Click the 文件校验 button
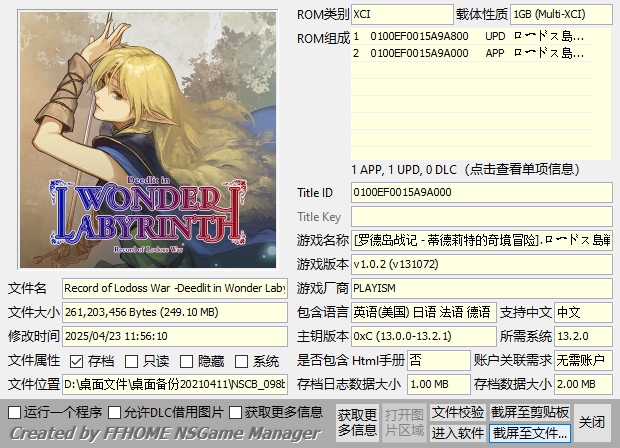620x448 pixels. [458, 412]
